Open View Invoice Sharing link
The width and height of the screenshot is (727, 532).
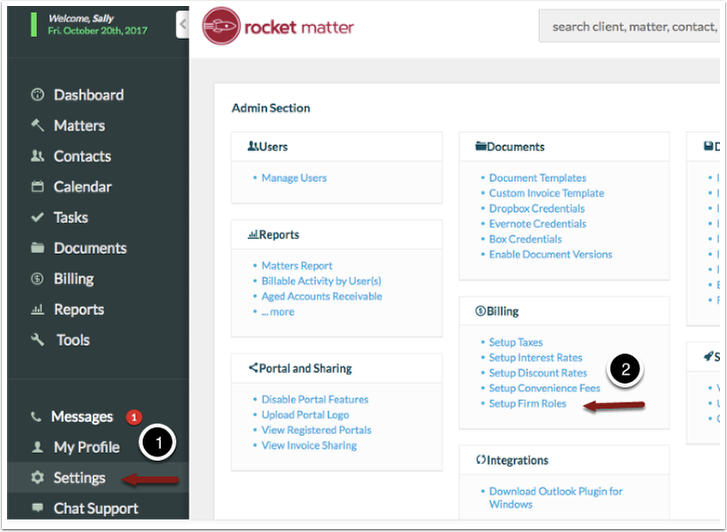tap(309, 445)
